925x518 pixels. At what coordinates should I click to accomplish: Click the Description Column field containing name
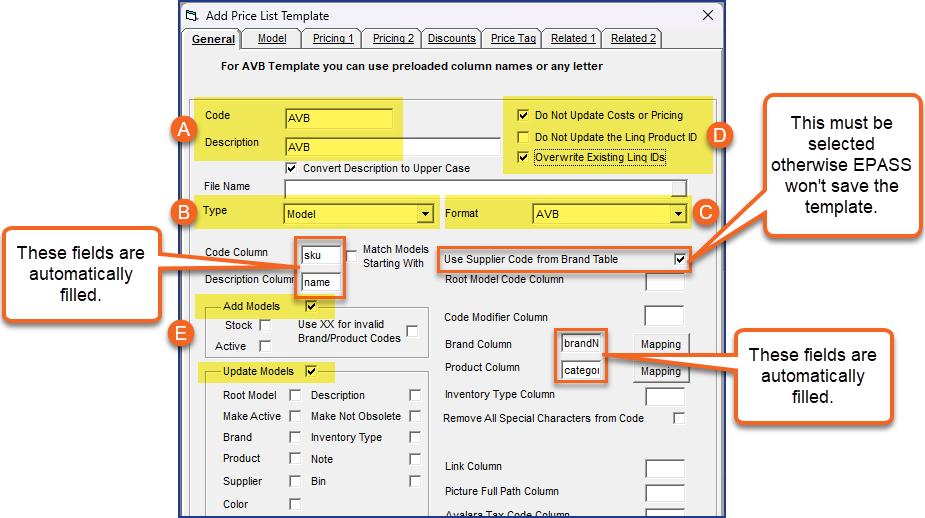(x=320, y=282)
